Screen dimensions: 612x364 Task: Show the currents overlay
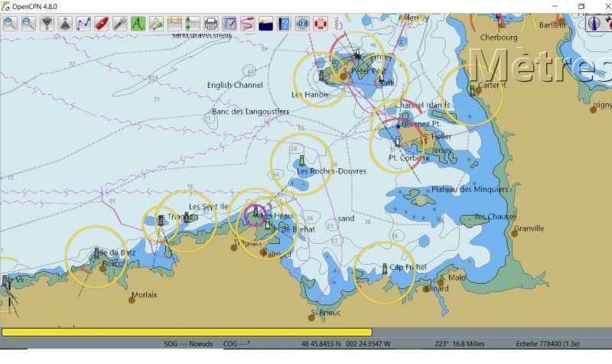pyautogui.click(x=175, y=23)
